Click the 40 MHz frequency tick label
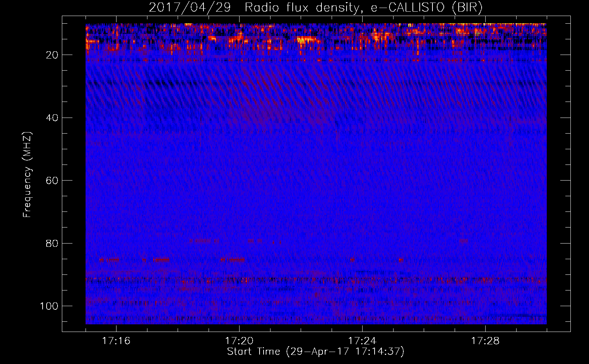The width and height of the screenshot is (589, 364). [52, 118]
